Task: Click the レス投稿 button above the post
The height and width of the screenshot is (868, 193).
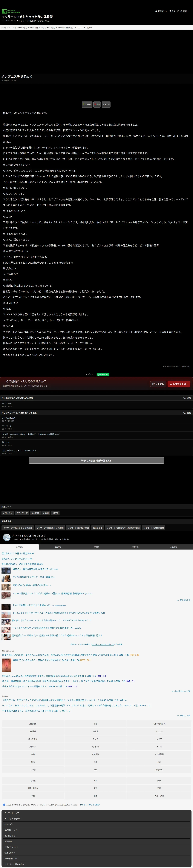Action: (x=87, y=105)
